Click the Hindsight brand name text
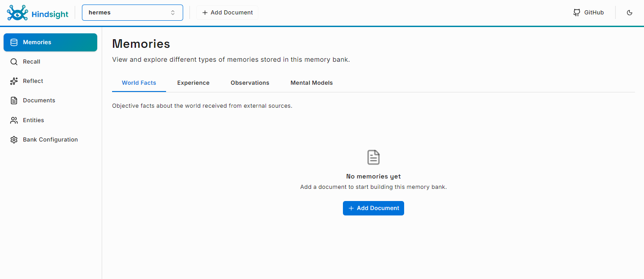Viewport: 644px width, 279px height. pyautogui.click(x=50, y=14)
